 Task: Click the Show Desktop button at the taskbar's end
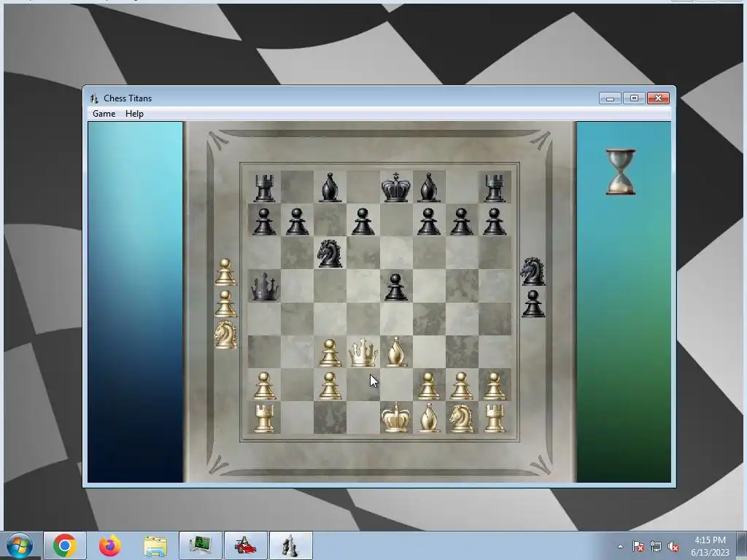(742, 545)
